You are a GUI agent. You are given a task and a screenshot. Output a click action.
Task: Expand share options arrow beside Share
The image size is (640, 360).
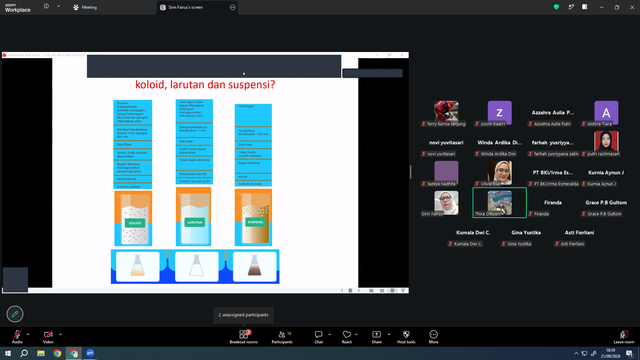[x=389, y=334]
